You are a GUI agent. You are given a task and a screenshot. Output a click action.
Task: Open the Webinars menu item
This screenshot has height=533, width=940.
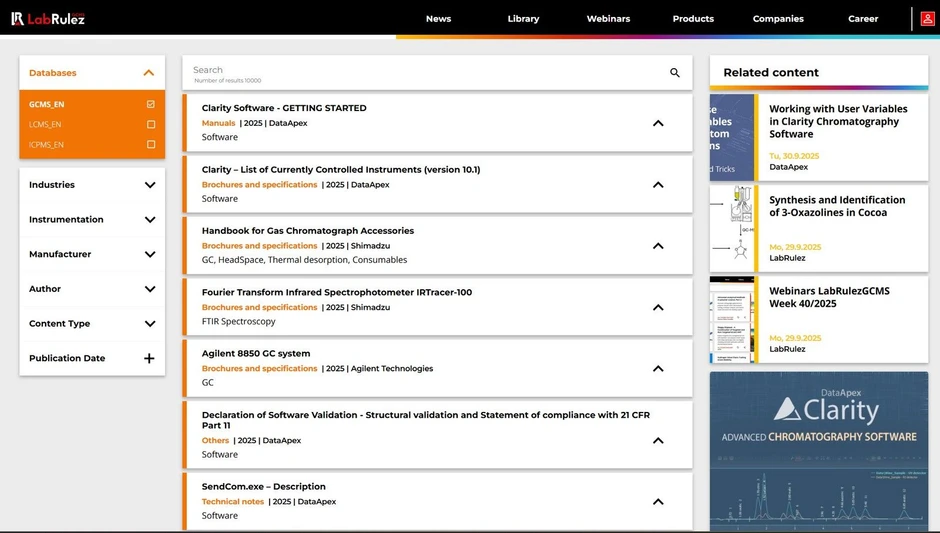(608, 18)
